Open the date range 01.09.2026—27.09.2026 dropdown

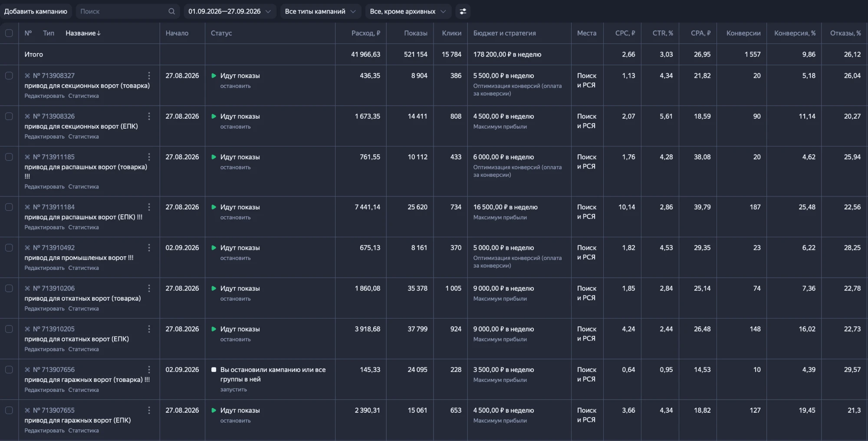pyautogui.click(x=230, y=11)
